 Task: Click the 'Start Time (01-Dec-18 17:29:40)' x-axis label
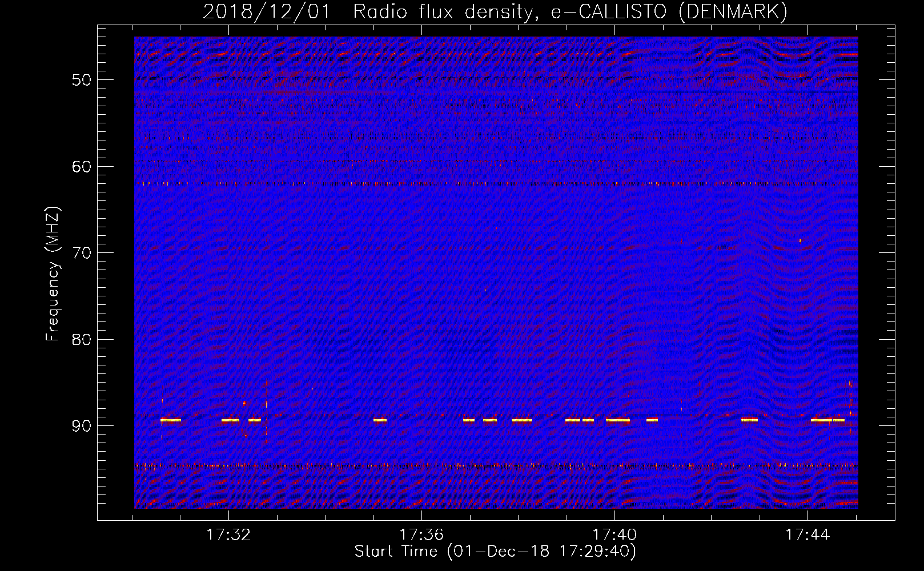click(495, 552)
